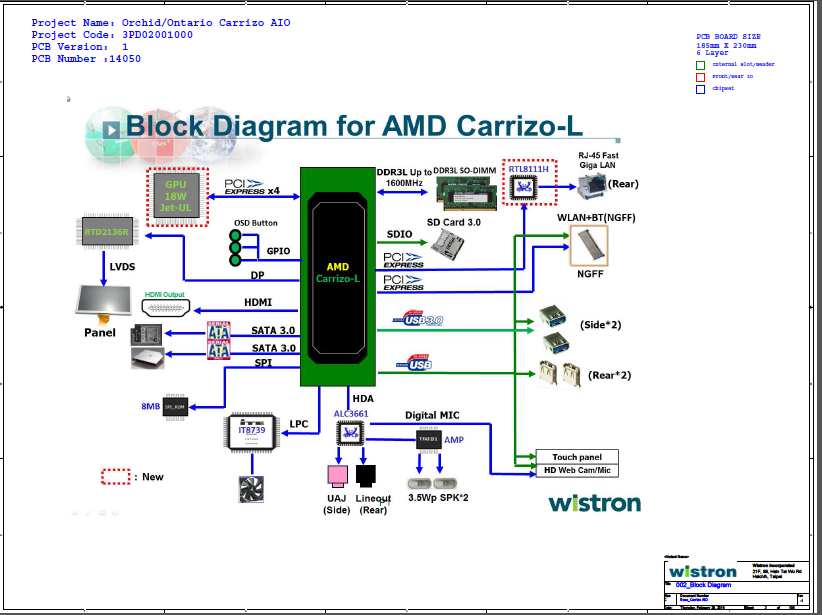The height and width of the screenshot is (615, 822).
Task: Select the AMP chip icon
Action: pyautogui.click(x=429, y=439)
